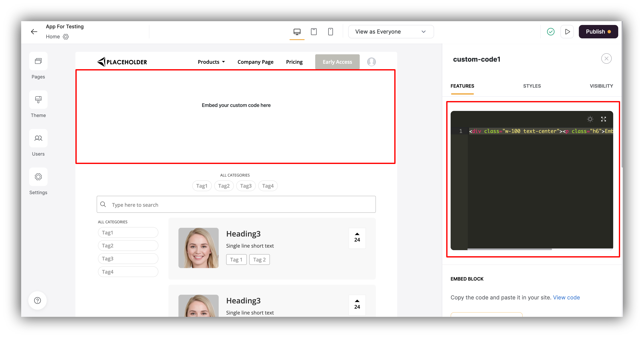Switch to the VISIBILITY tab
This screenshot has height=338, width=644.
(x=601, y=86)
